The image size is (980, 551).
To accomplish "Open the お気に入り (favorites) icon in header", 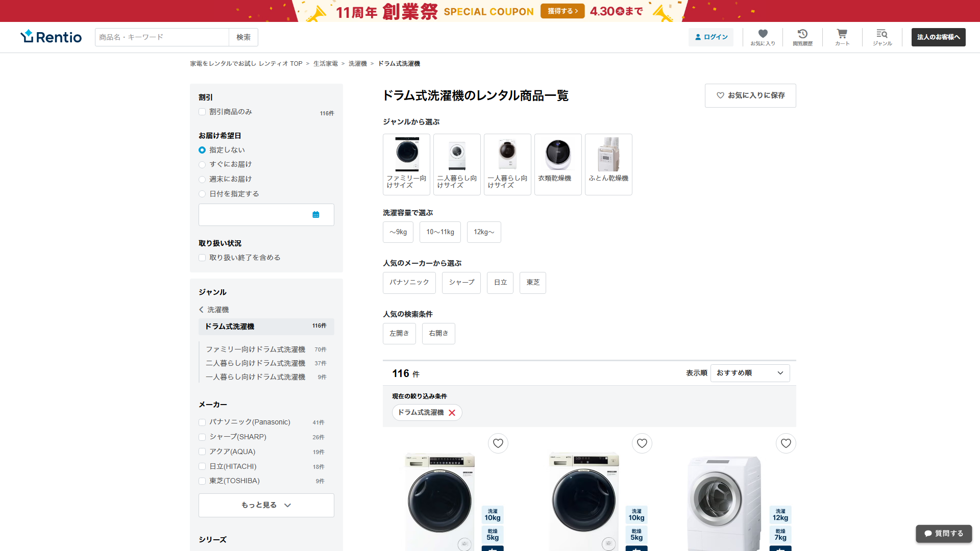I will (763, 37).
